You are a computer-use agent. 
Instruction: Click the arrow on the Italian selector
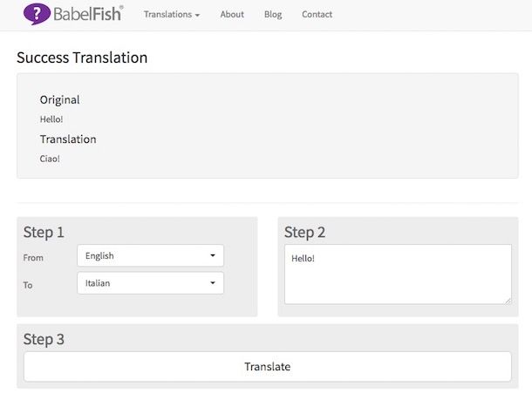(213, 283)
